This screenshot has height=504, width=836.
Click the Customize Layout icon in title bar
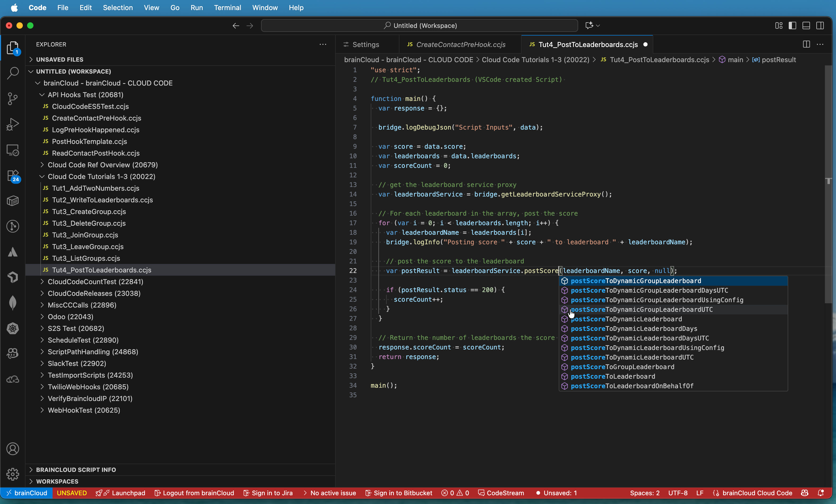click(779, 25)
